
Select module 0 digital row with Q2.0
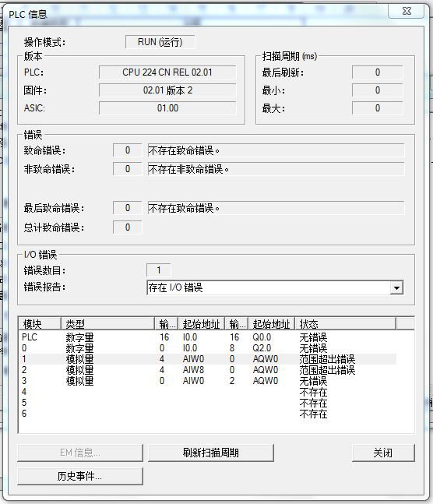[207, 348]
